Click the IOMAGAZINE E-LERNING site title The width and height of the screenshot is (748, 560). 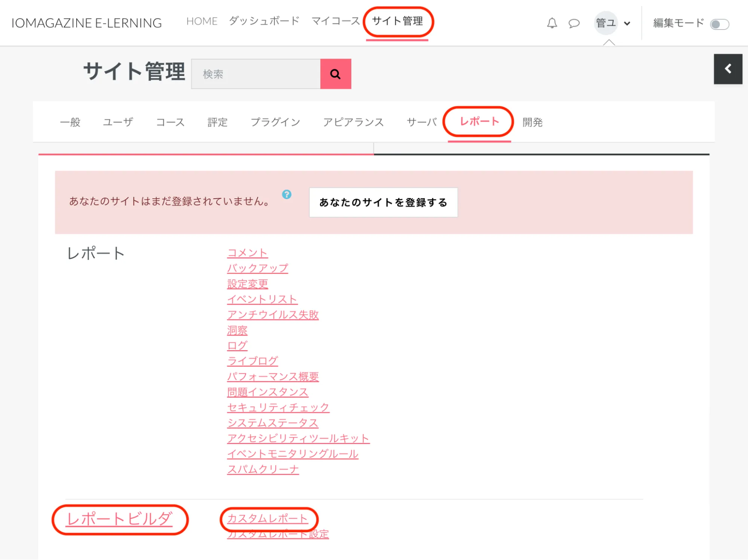[87, 23]
